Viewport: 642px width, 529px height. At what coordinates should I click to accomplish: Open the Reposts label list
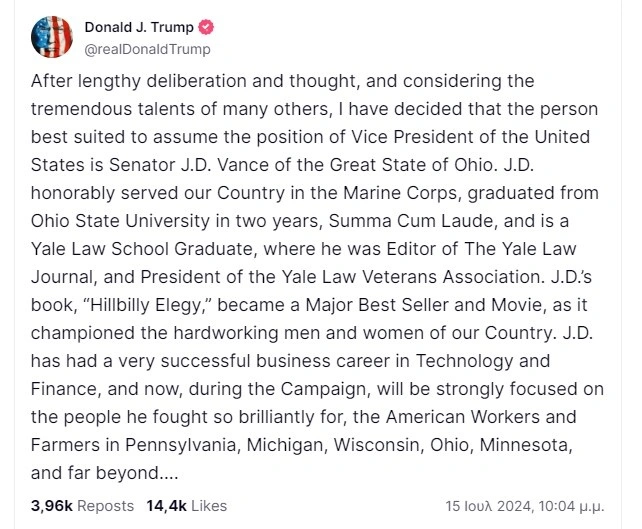coord(106,506)
